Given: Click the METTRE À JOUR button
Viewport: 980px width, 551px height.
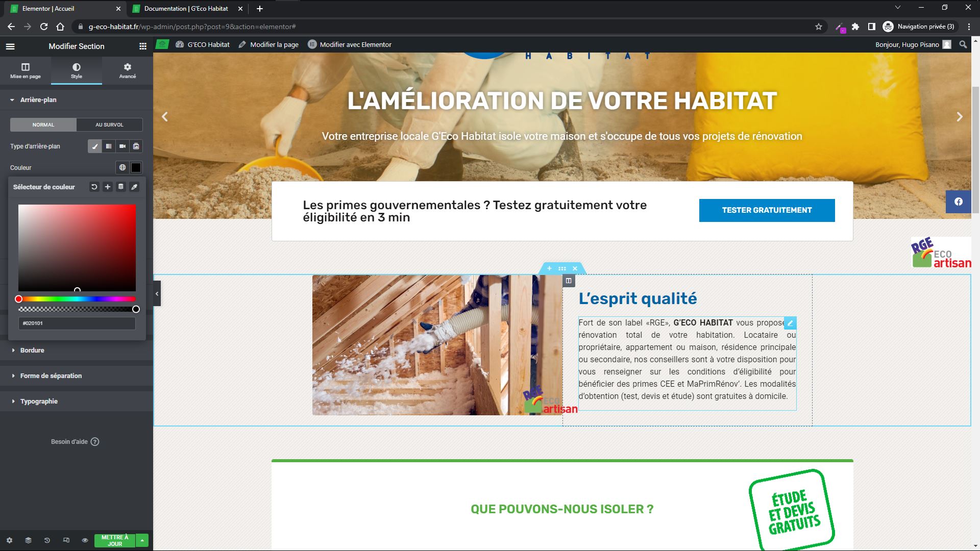Looking at the screenshot, I should [115, 540].
